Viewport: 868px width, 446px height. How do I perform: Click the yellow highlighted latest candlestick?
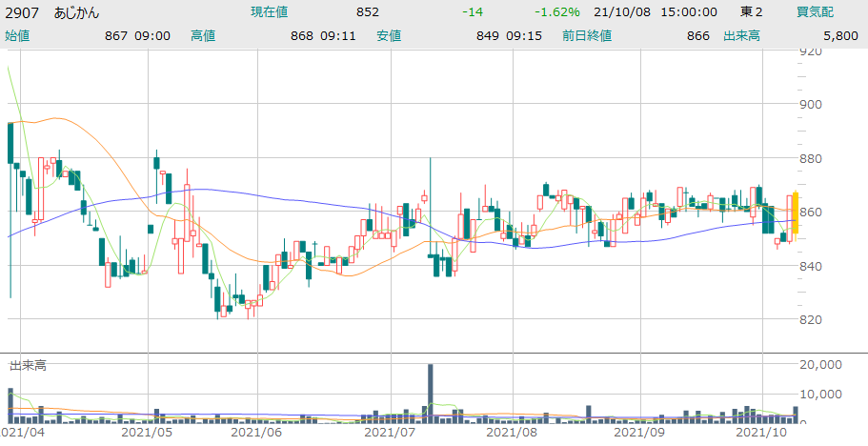[794, 213]
